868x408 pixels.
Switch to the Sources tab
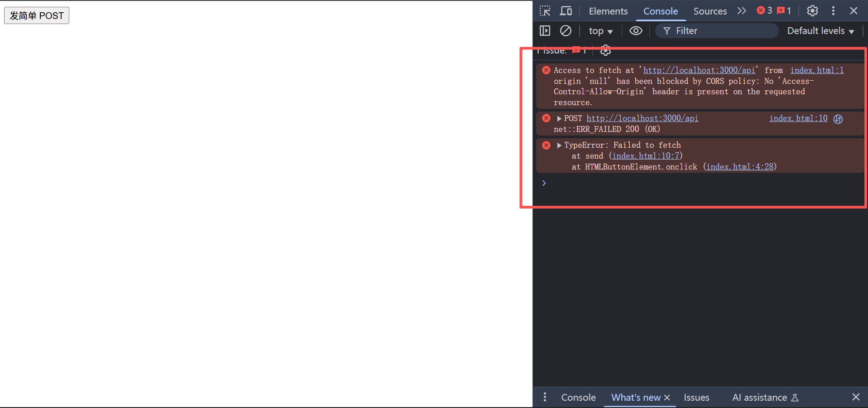[710, 11]
